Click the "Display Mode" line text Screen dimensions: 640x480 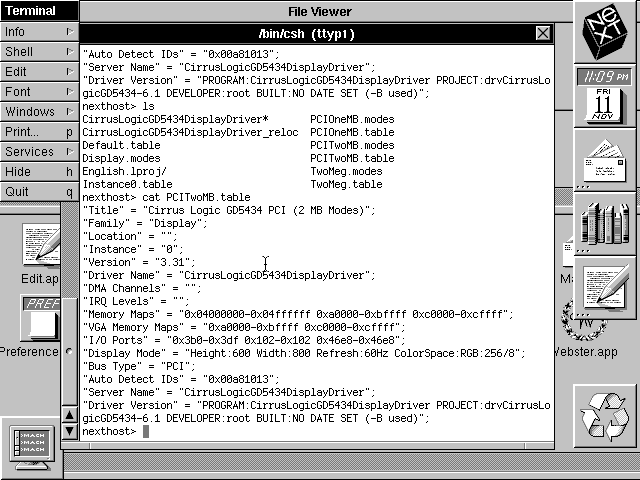(x=304, y=353)
